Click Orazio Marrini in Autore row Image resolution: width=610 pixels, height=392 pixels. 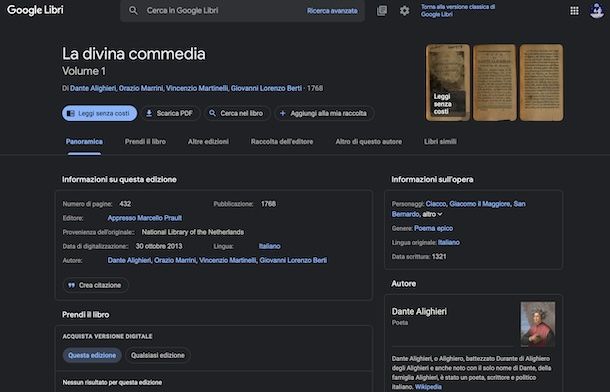[175, 260]
